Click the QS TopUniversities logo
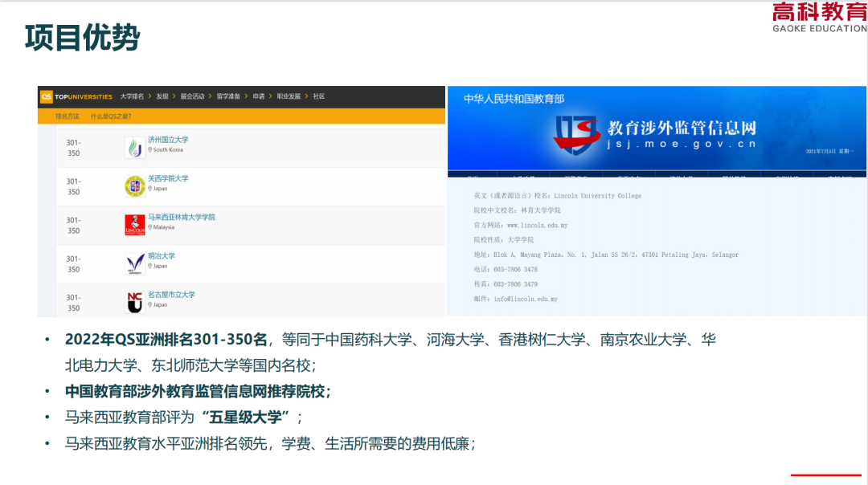This screenshot has width=868, height=485. coord(76,97)
